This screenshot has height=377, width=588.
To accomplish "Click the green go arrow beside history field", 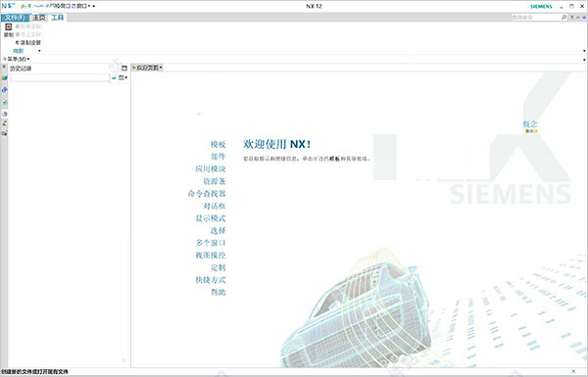I will coord(114,78).
